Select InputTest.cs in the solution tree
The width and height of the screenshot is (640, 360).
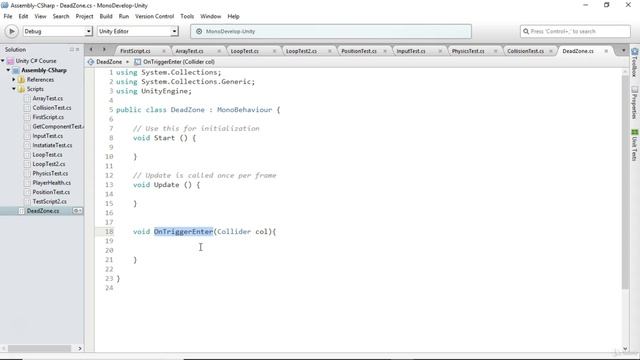(x=48, y=136)
